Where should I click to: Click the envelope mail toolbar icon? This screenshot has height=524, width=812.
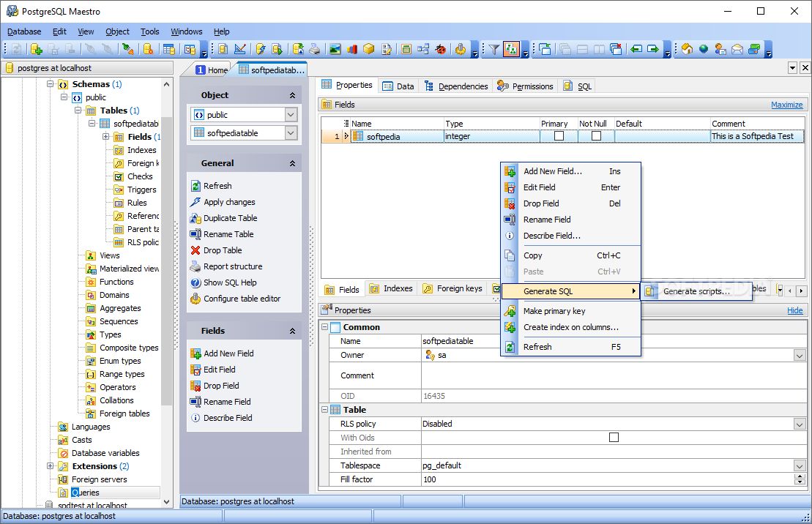pyautogui.click(x=737, y=49)
